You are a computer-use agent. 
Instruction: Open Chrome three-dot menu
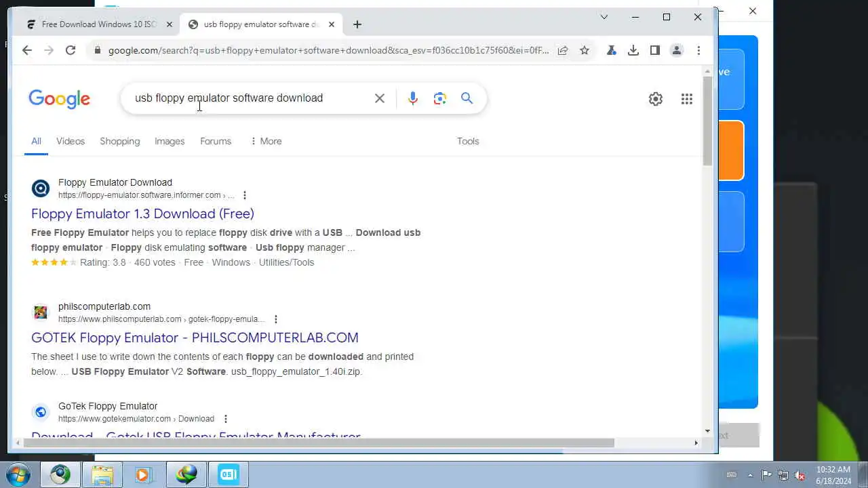[x=698, y=50]
